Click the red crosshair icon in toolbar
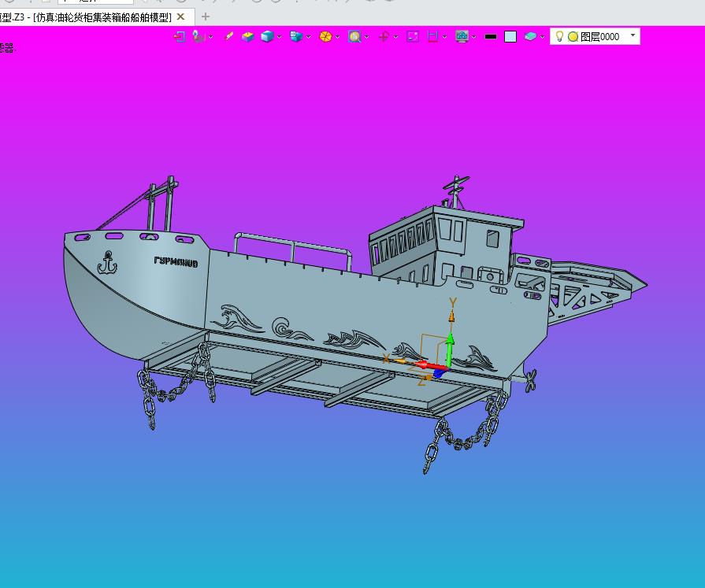The width and height of the screenshot is (705, 588). (x=384, y=36)
